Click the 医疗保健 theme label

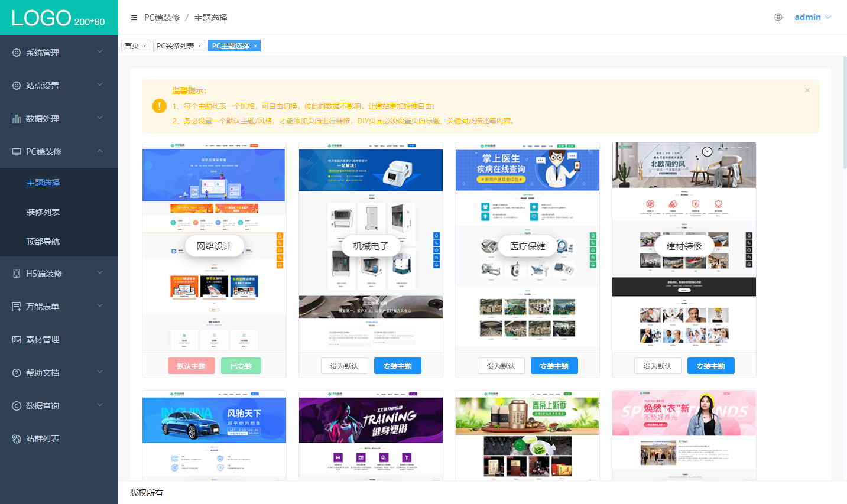point(528,246)
